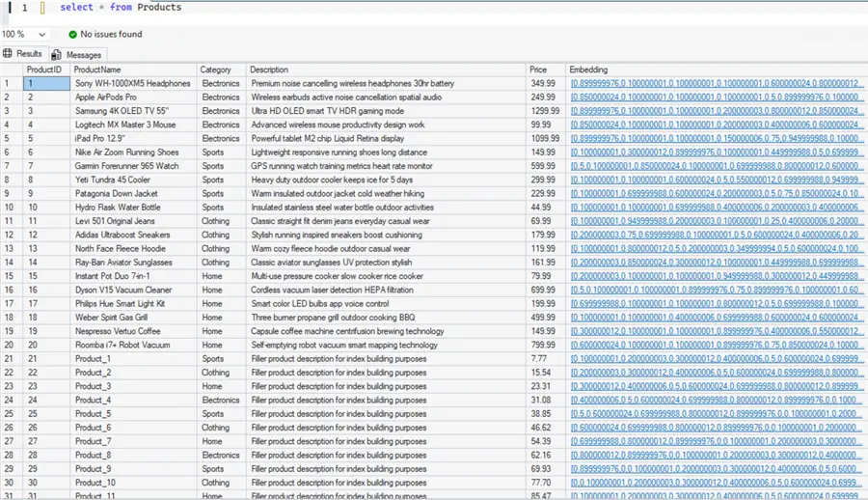Viewport: 868px width, 500px height.
Task: Select the Nike Air Zoom Running Shoes cell
Action: pos(133,153)
